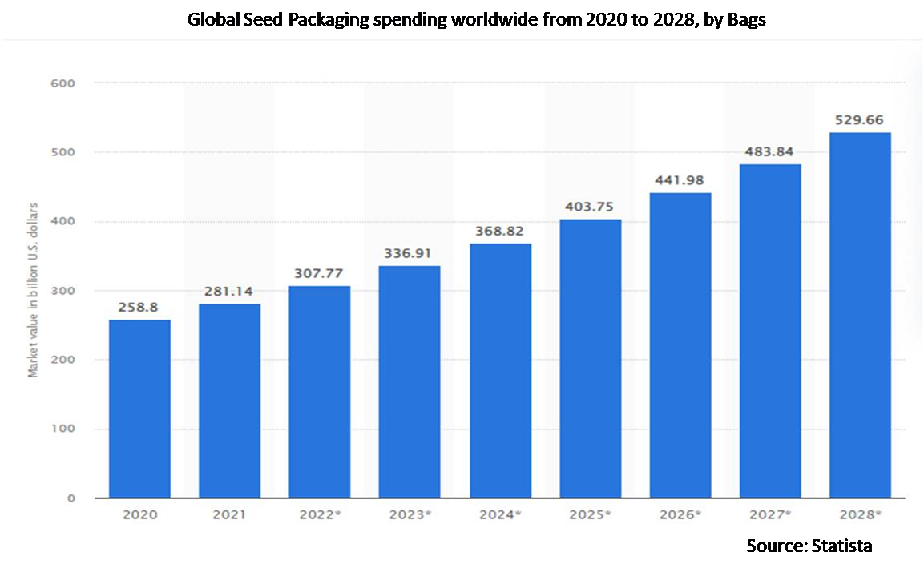
Task: Click the 529.66 value label
Action: (x=860, y=120)
